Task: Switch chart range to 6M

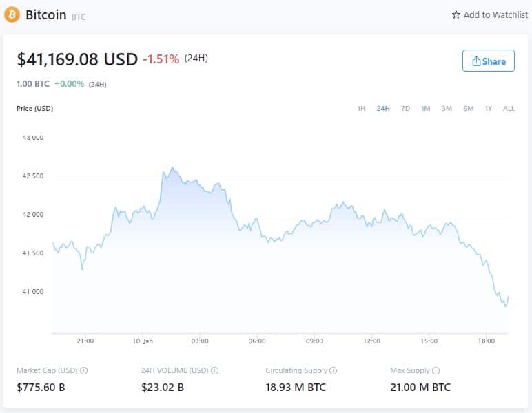Action: pos(468,109)
